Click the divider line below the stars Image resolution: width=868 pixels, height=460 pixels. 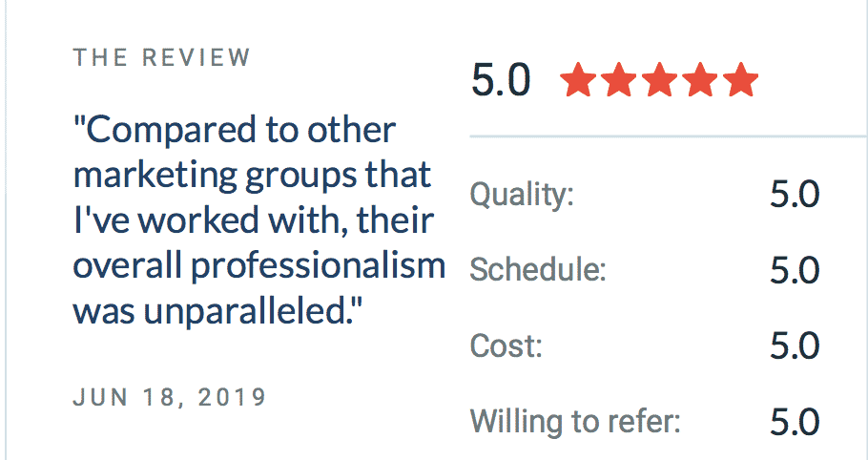(x=669, y=136)
